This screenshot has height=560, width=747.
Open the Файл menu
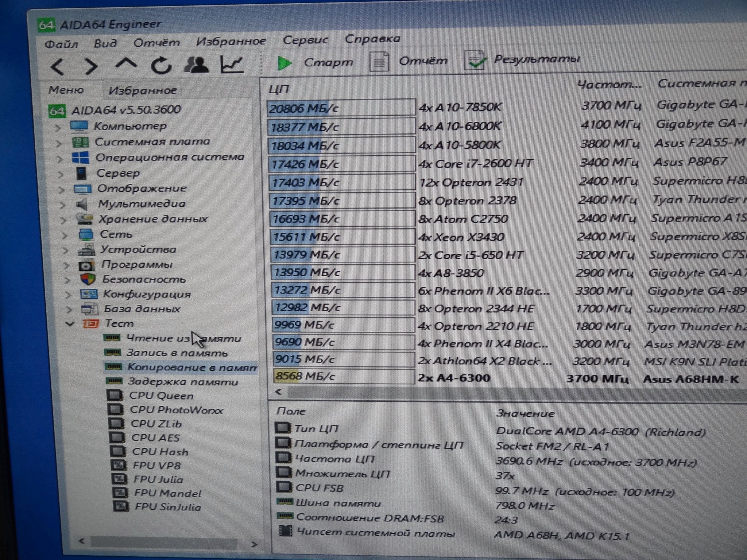point(61,44)
